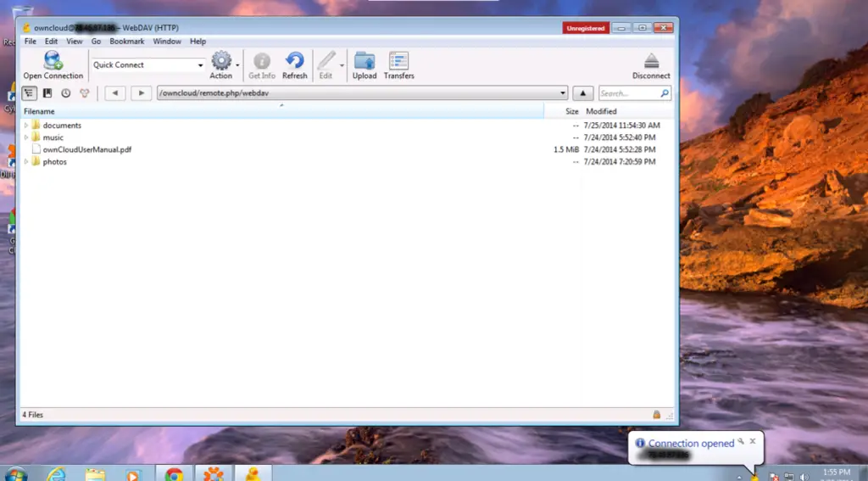The width and height of the screenshot is (868, 481).
Task: Select the music folder row
Action: (347, 137)
